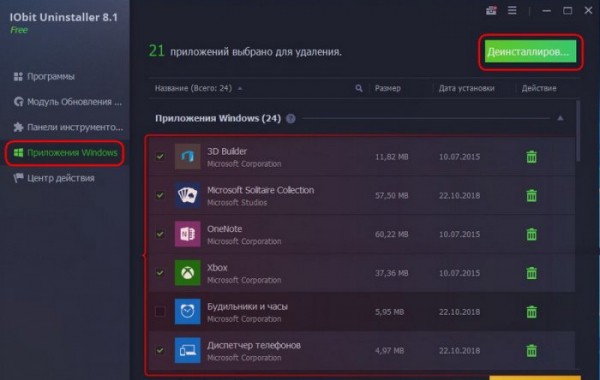Uncheck the Microsoft Solitaire Collection checkbox

click(x=160, y=195)
